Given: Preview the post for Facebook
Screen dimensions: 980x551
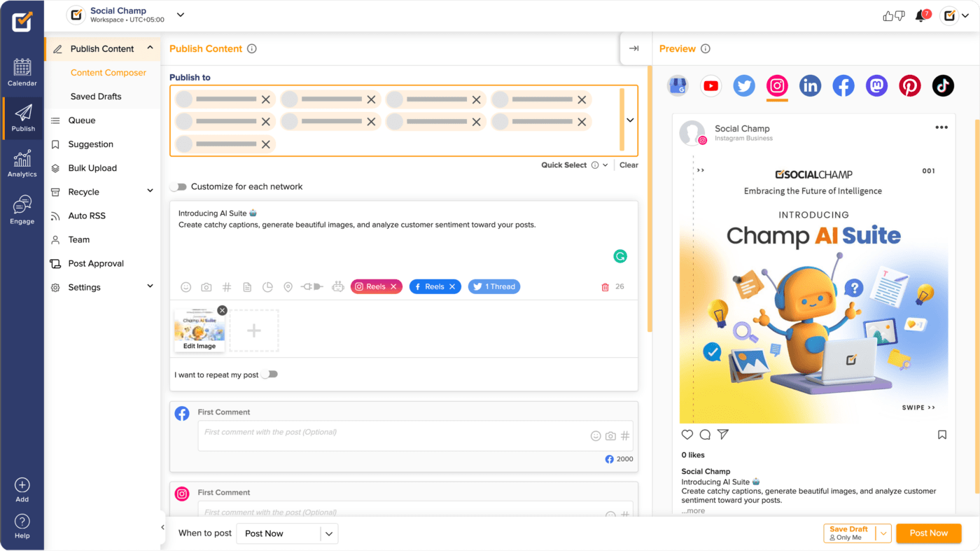Looking at the screenshot, I should click(x=843, y=86).
